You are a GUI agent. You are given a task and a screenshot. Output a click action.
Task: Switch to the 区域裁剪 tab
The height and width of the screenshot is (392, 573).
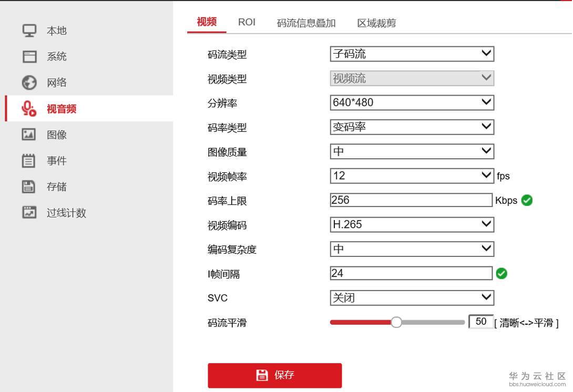(376, 23)
